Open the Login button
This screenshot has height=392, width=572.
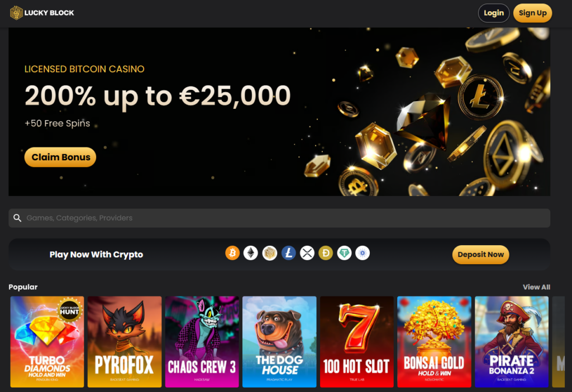click(494, 13)
